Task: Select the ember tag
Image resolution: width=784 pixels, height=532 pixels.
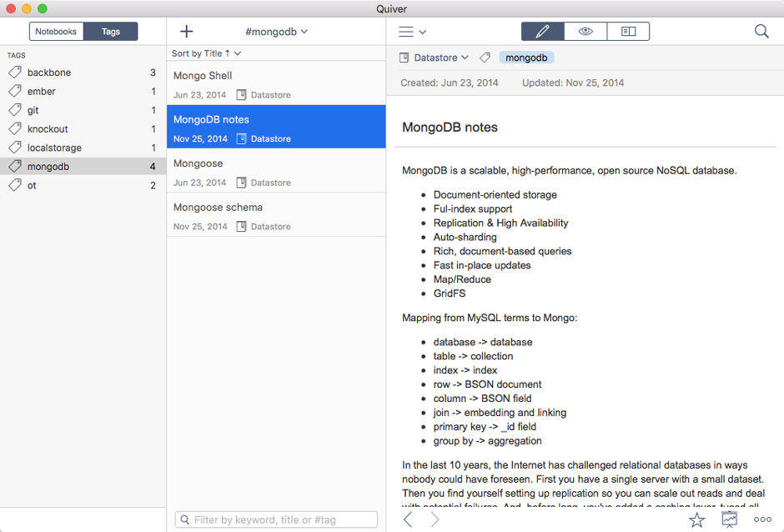Action: point(83,92)
